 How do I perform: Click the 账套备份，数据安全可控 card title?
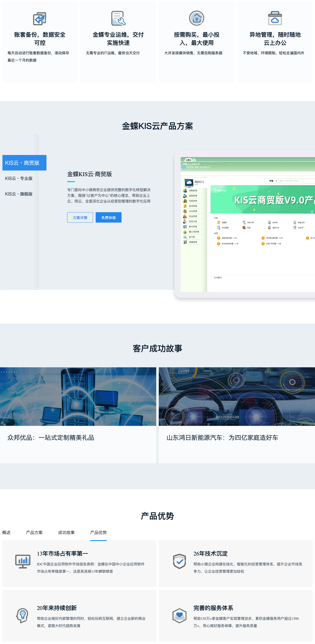click(40, 38)
